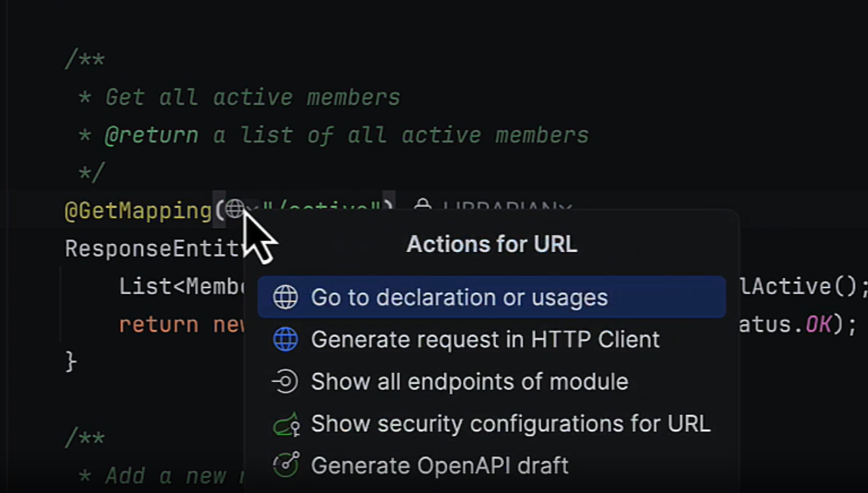The height and width of the screenshot is (493, 868).
Task: Click blue globe icon beside Generate request
Action: click(x=285, y=339)
